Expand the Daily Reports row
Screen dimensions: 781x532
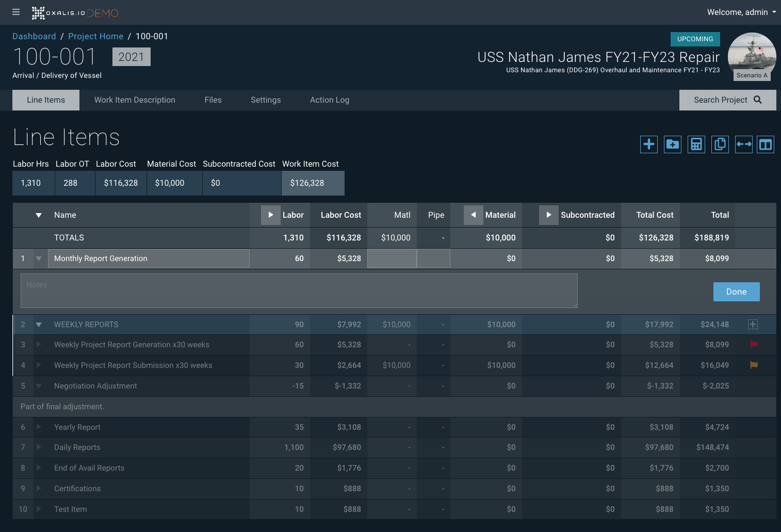pyautogui.click(x=39, y=447)
